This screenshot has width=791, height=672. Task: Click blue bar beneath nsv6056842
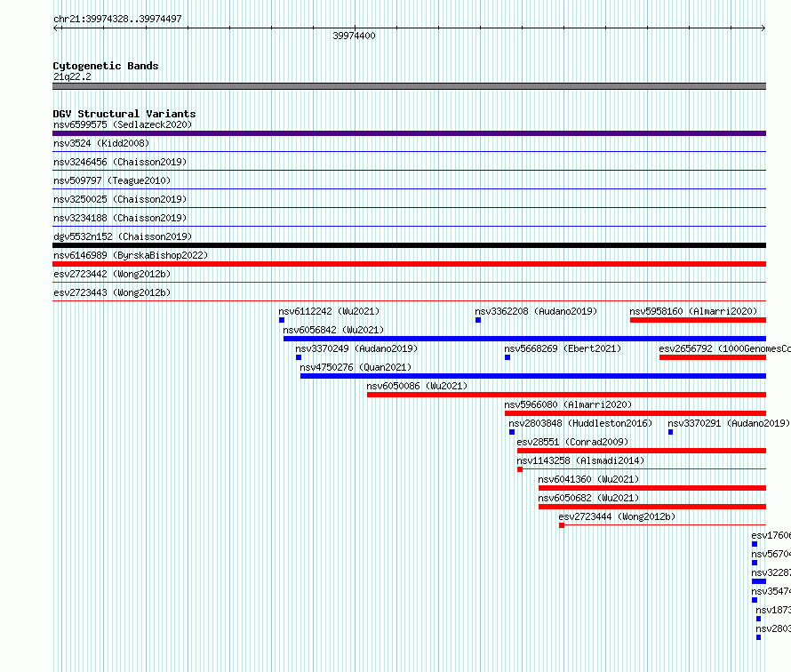(x=524, y=339)
